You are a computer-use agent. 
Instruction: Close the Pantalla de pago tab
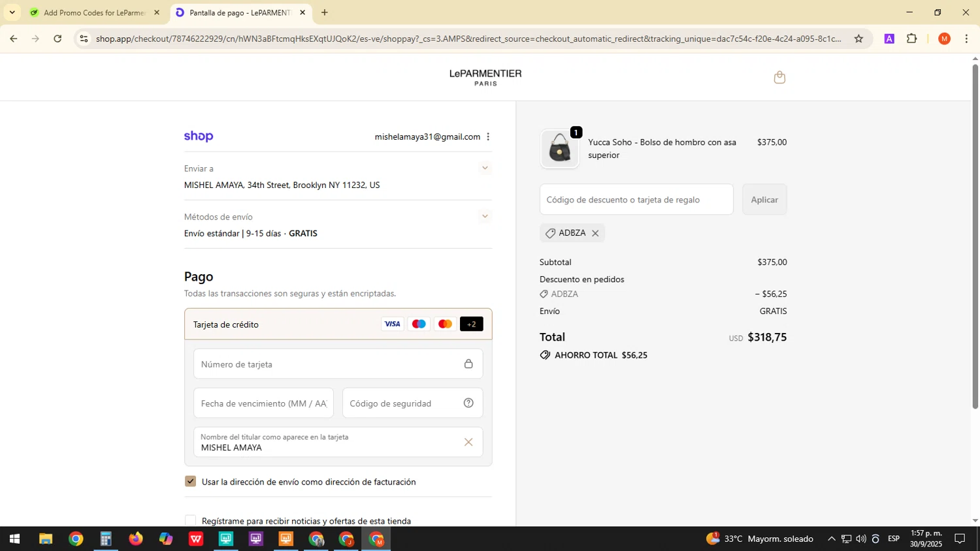click(302, 12)
